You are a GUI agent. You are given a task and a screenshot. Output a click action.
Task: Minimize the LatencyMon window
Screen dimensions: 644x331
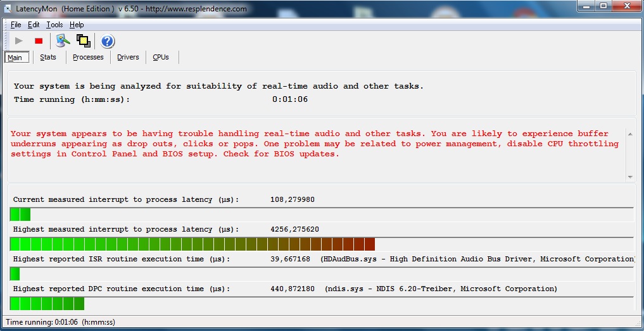(587, 6)
